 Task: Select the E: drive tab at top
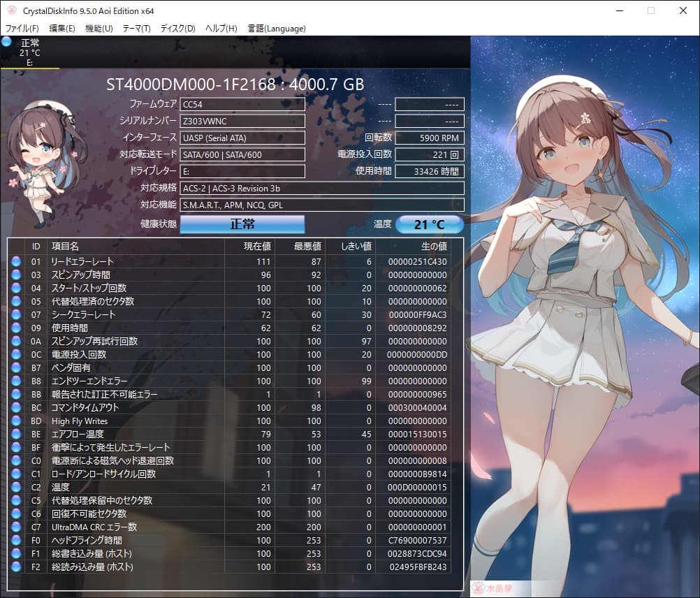pyautogui.click(x=29, y=53)
